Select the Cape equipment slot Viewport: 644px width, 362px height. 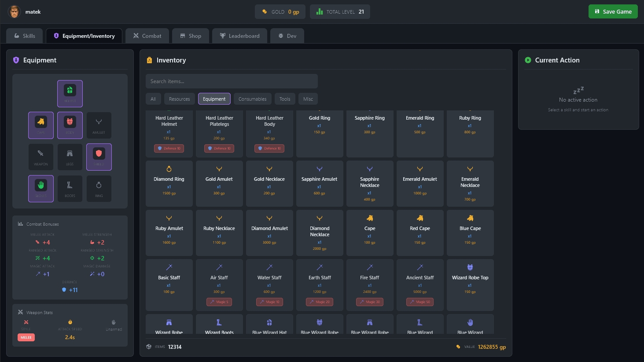tap(41, 125)
